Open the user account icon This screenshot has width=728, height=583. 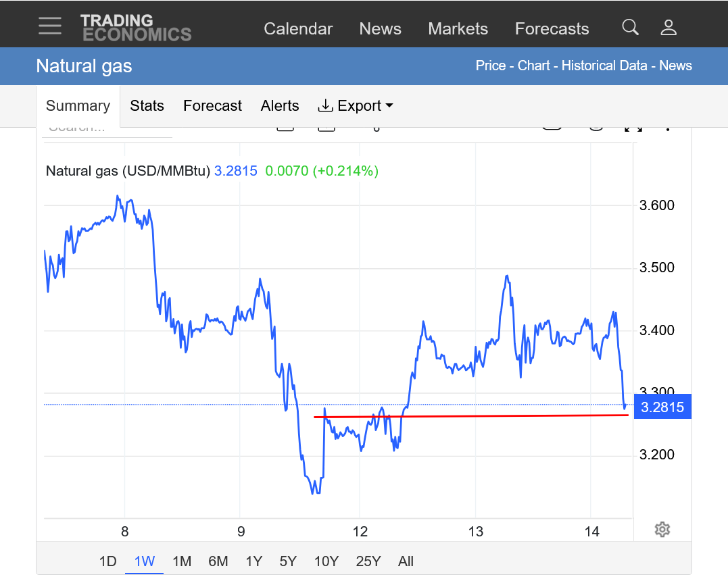[669, 28]
